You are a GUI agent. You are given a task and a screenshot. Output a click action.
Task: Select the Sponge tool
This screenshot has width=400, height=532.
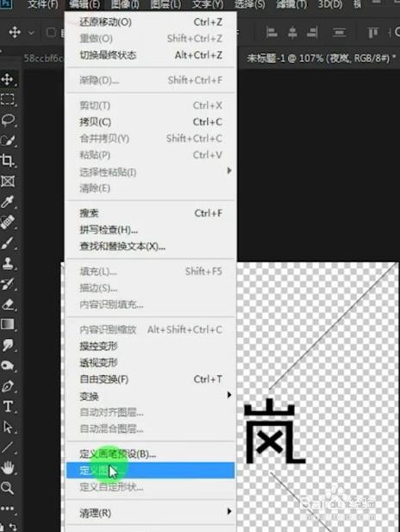(x=8, y=366)
